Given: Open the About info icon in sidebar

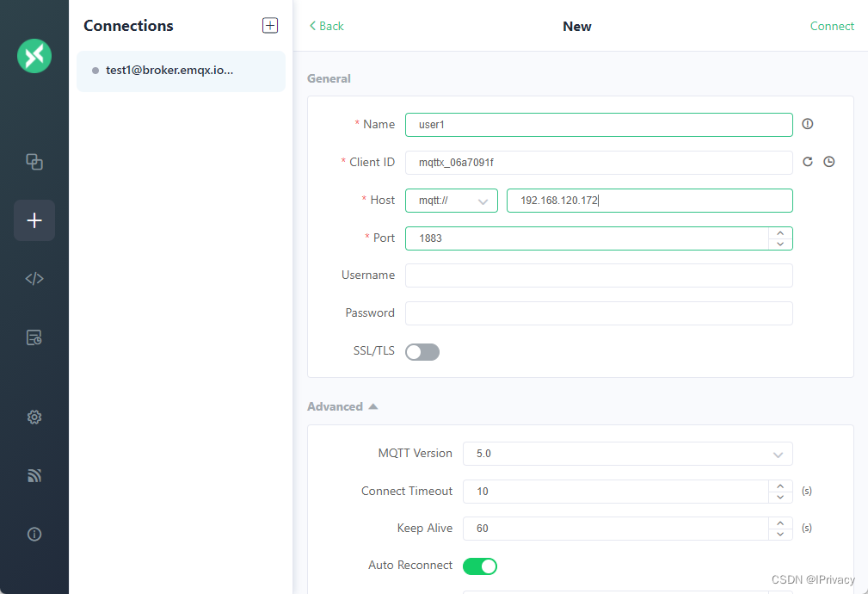Looking at the screenshot, I should (x=34, y=534).
